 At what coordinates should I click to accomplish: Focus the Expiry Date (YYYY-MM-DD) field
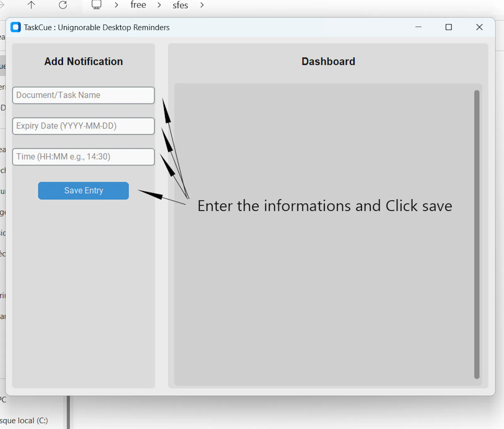(83, 126)
